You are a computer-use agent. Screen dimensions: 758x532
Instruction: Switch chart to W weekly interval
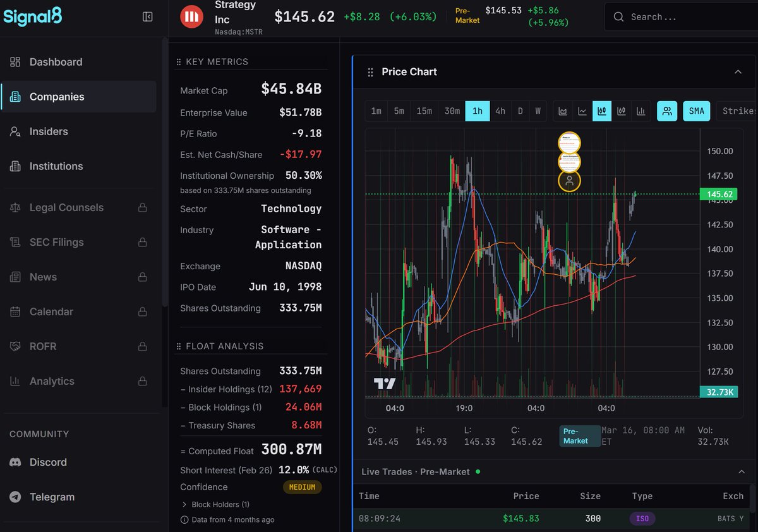pos(538,111)
